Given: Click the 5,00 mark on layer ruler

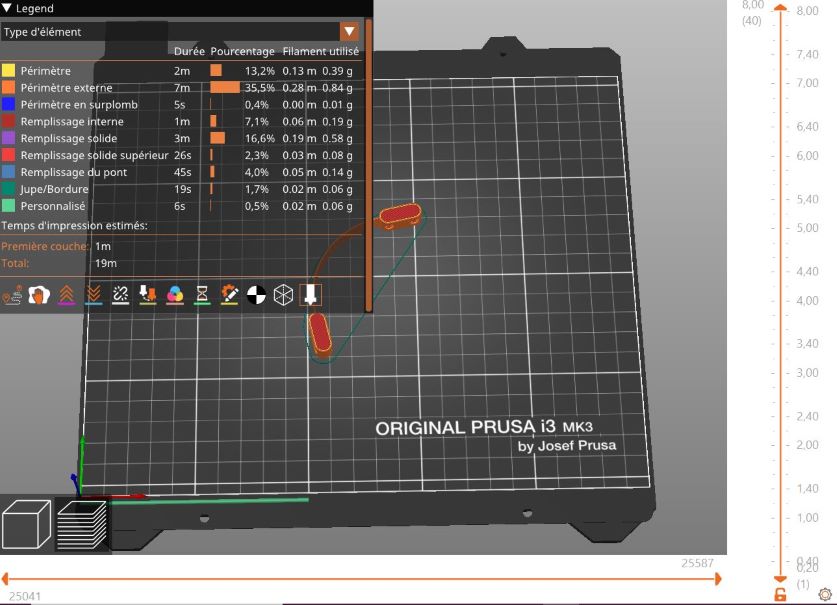Looking at the screenshot, I should (807, 227).
